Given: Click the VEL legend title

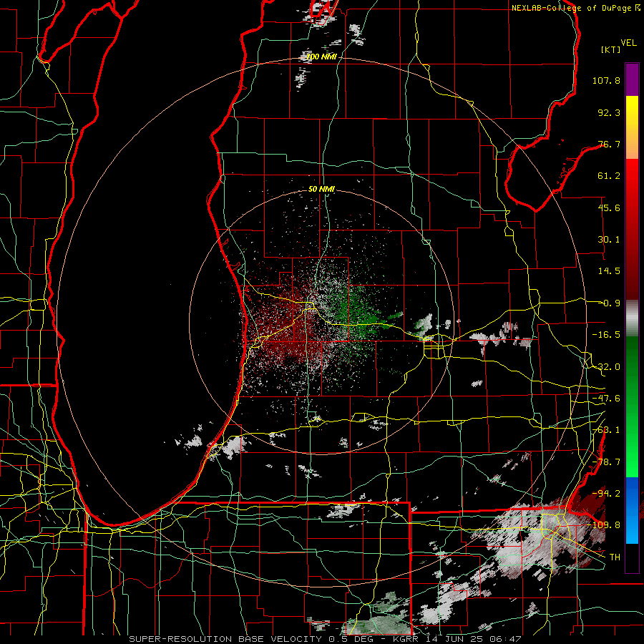Looking at the screenshot, I should click(x=628, y=43).
